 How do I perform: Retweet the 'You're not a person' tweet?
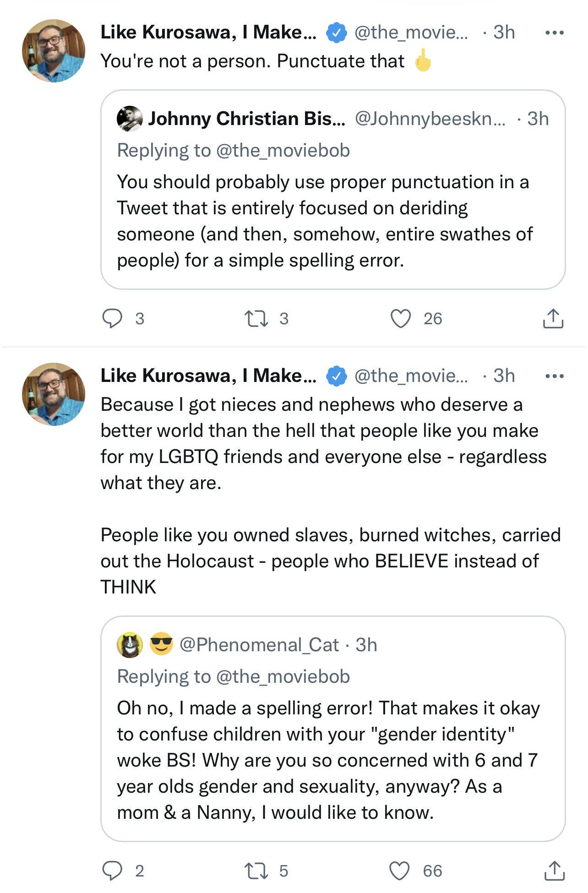tap(256, 318)
